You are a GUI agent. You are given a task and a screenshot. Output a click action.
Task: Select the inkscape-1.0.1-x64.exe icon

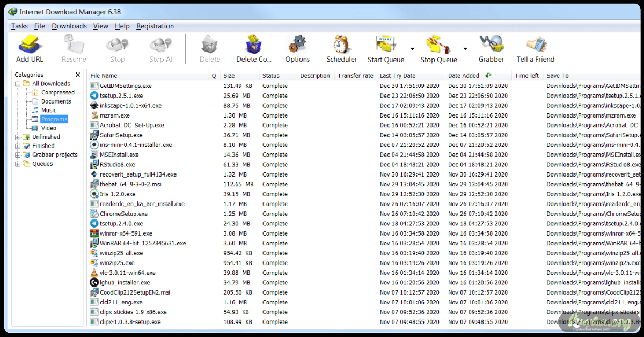pyautogui.click(x=94, y=106)
